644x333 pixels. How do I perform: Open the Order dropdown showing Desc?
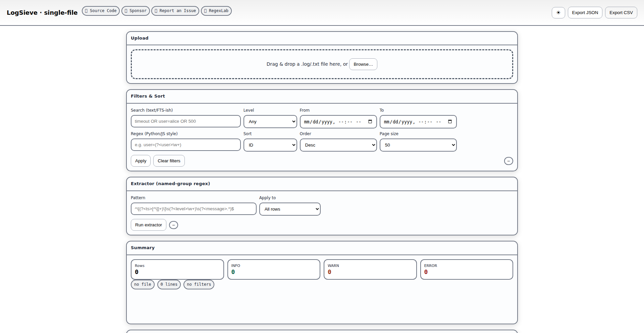[x=338, y=145]
